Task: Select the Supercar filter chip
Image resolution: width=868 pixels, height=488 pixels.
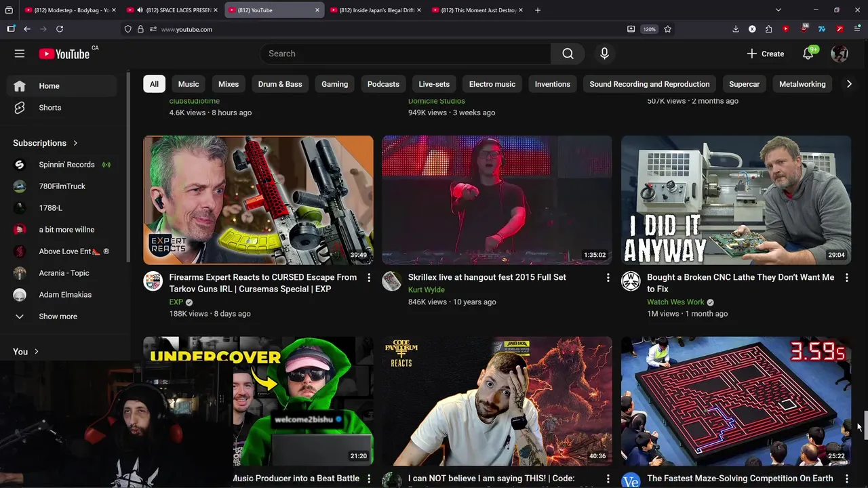Action: click(x=744, y=84)
